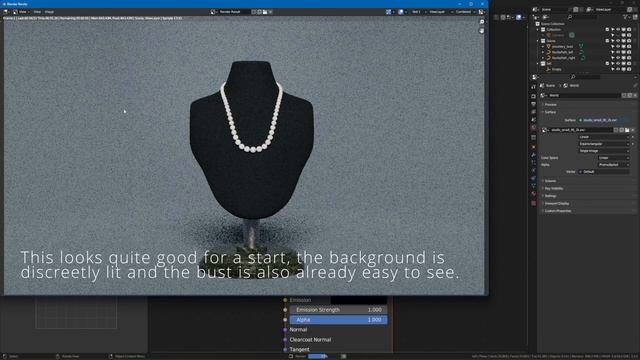Viewport: 640px width, 360px height.
Task: Select the Necklace_right object in outliner
Action: [563, 58]
